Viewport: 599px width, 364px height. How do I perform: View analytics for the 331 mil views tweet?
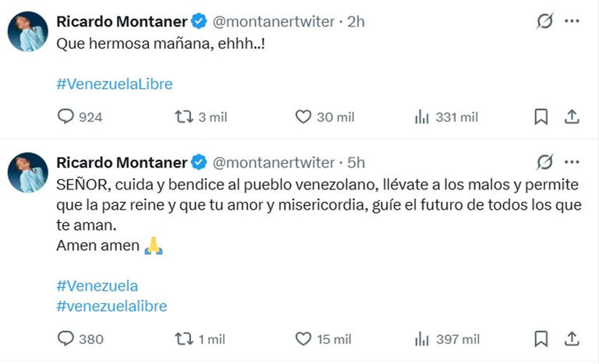coord(422,117)
